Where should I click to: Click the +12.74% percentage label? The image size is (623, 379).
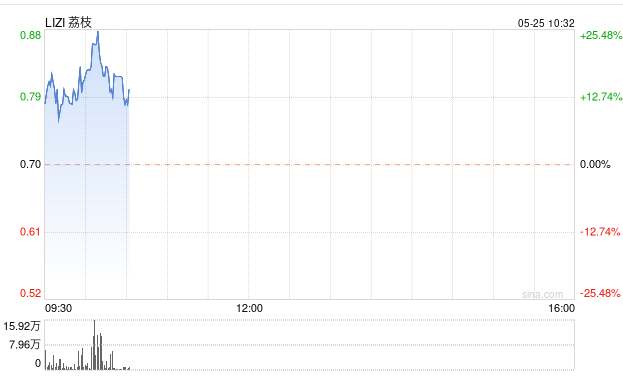tap(601, 97)
